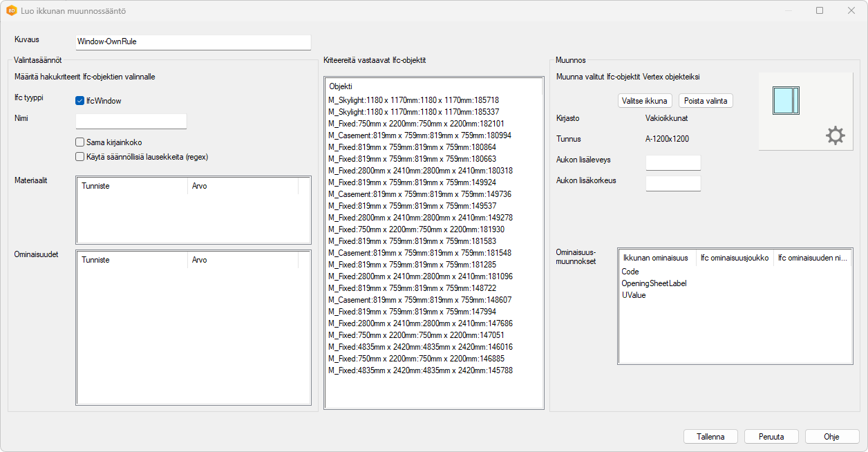868x452 pixels.
Task: Enable Käytä säännöllisiä lausekkeita (regex) checkbox
Action: (79, 157)
